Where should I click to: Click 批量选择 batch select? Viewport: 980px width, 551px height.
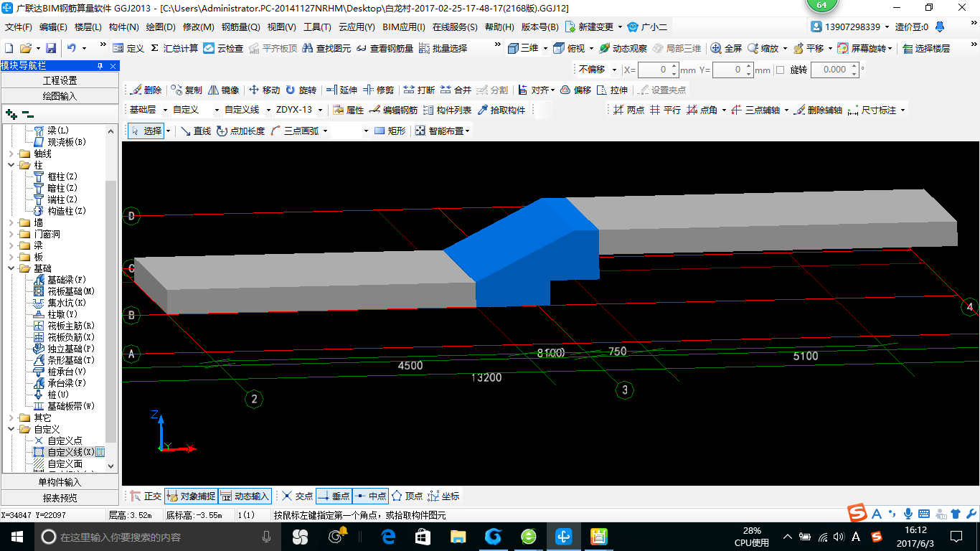[x=443, y=48]
